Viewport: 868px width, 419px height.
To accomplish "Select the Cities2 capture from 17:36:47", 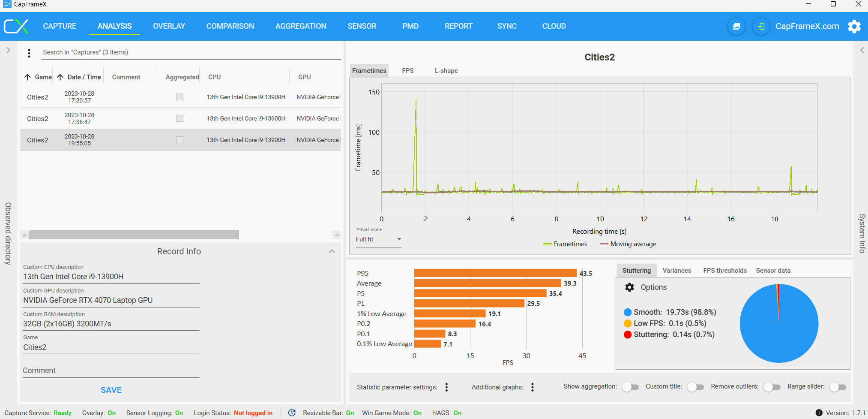I will coord(180,118).
